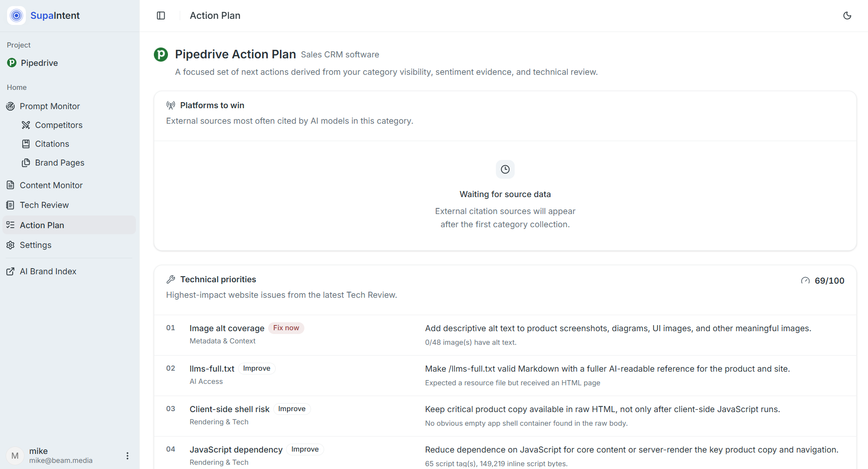This screenshot has width=868, height=469.
Task: Click the Action Plan header title
Action: (x=215, y=16)
